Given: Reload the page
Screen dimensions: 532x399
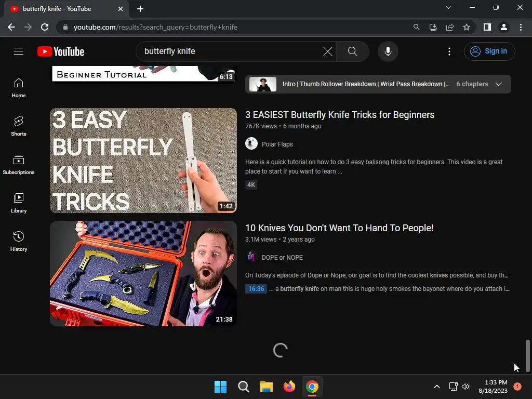Looking at the screenshot, I should [x=45, y=27].
